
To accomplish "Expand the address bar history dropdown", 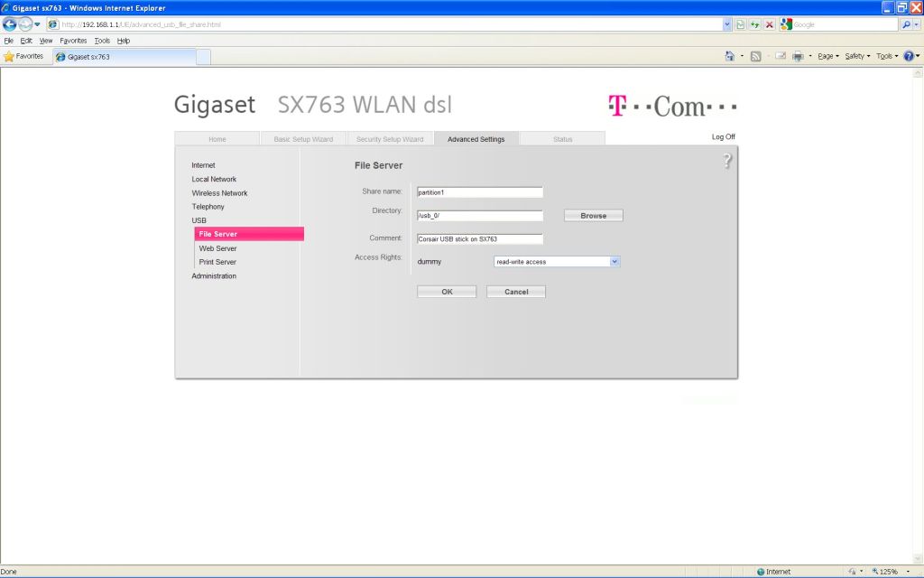I will [x=726, y=24].
